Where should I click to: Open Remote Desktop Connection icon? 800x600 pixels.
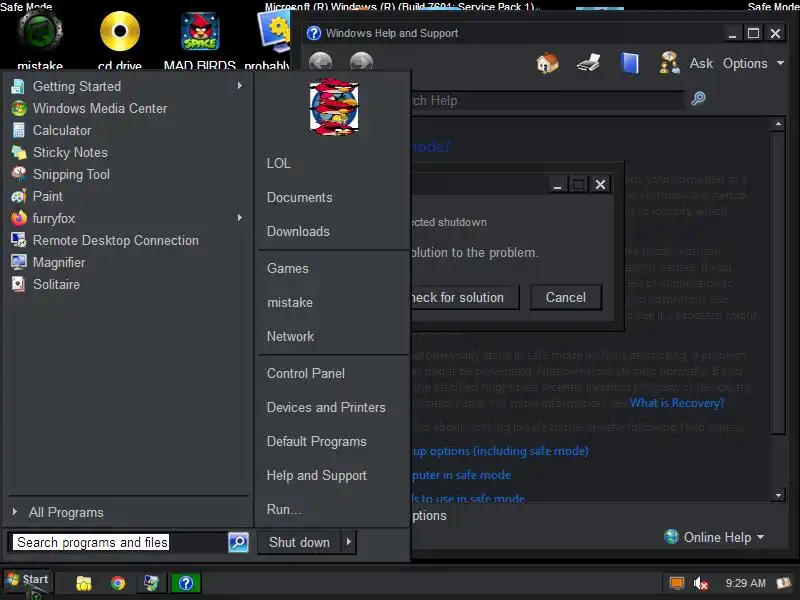[x=18, y=240]
